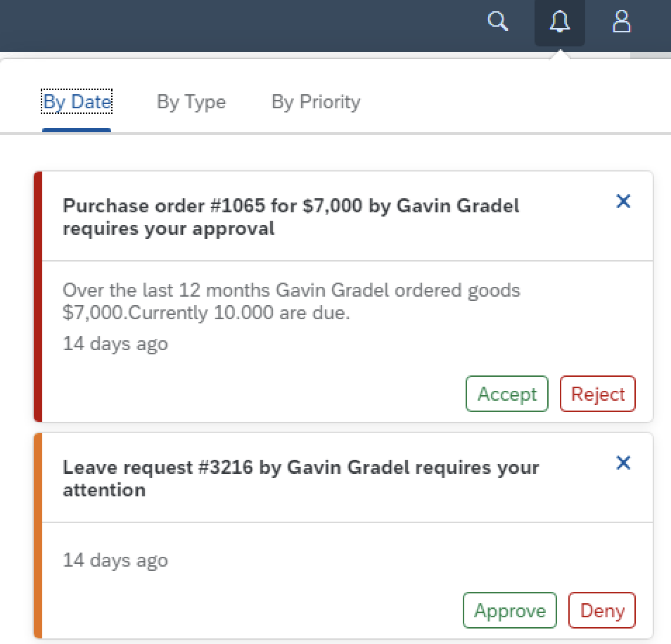Approve leave request #3216
This screenshot has height=644, width=671.
click(510, 610)
